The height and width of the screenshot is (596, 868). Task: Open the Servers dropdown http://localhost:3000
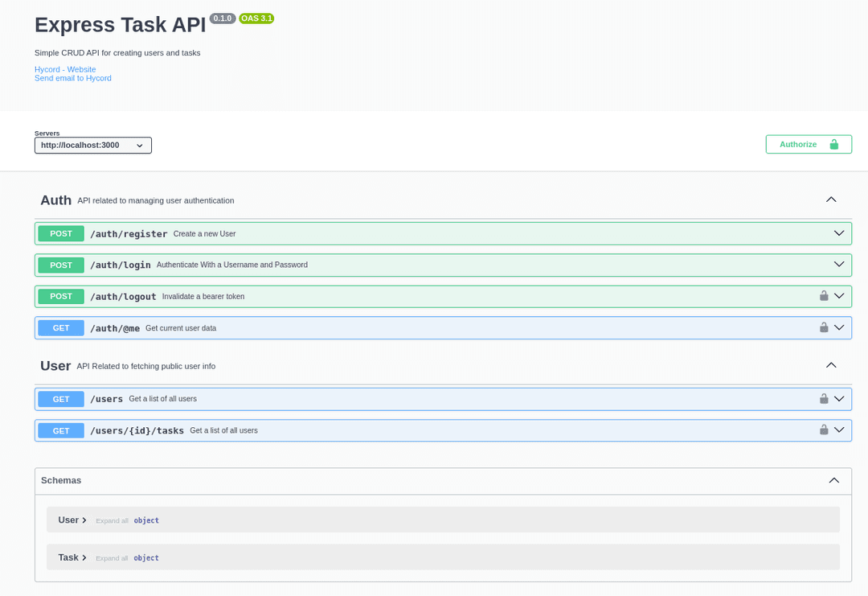(93, 145)
